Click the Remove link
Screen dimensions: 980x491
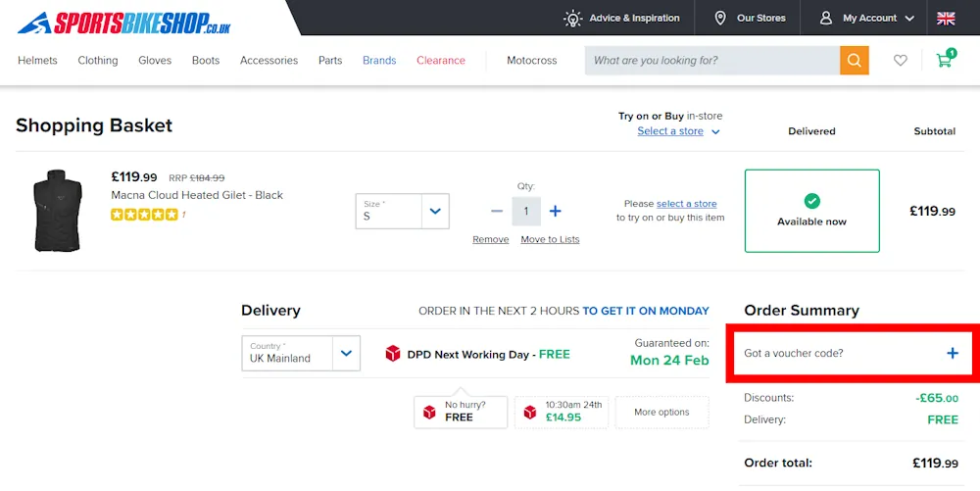point(491,239)
